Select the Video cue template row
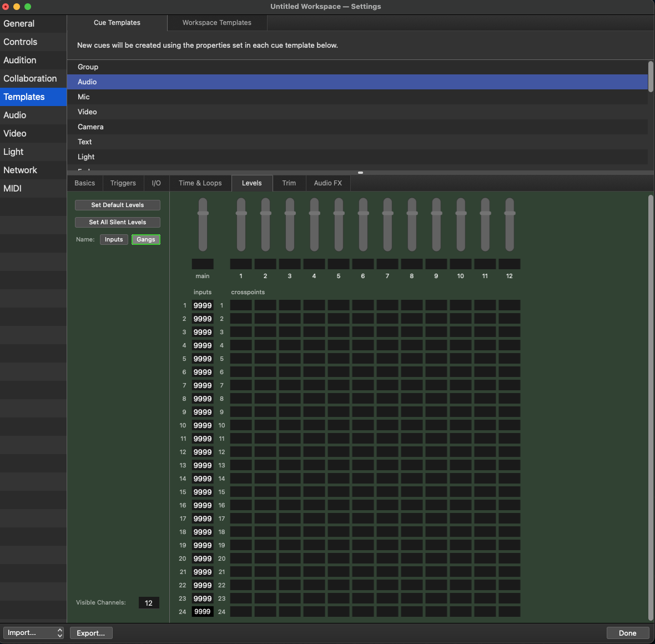Screen dimensions: 655x644 [87, 112]
